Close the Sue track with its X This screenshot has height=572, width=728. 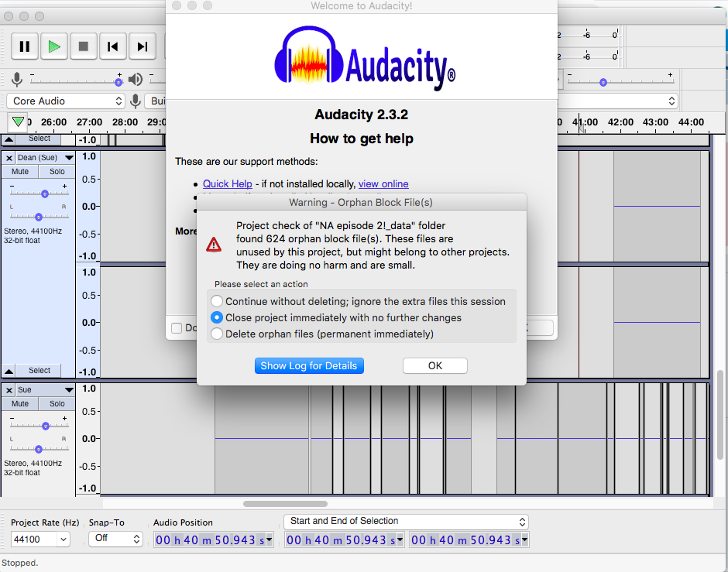(9, 390)
